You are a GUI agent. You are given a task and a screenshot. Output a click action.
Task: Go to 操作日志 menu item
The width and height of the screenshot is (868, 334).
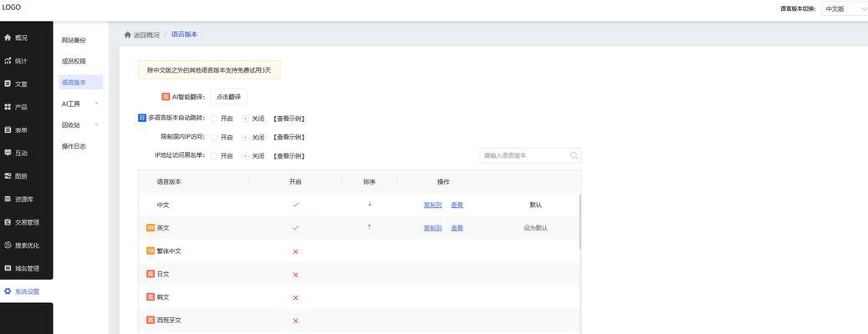coord(74,146)
